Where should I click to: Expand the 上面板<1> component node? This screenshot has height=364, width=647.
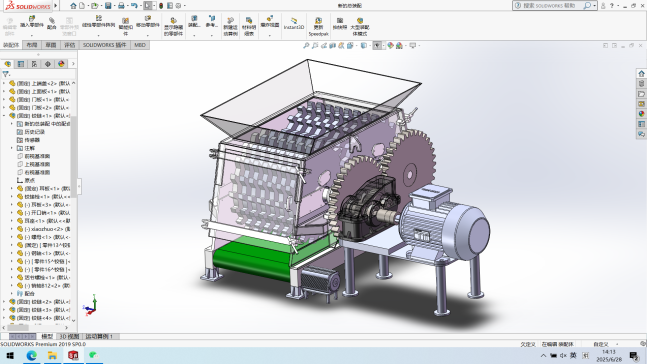tap(4, 91)
